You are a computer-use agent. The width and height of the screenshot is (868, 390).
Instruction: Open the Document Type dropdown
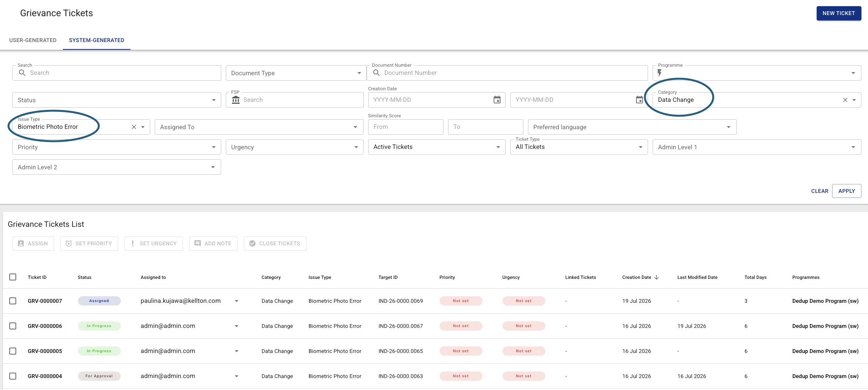click(296, 73)
